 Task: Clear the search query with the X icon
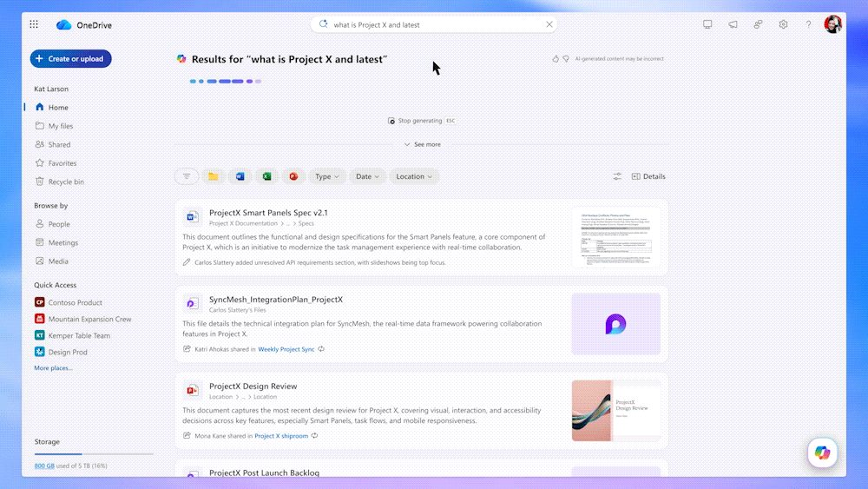pyautogui.click(x=549, y=24)
